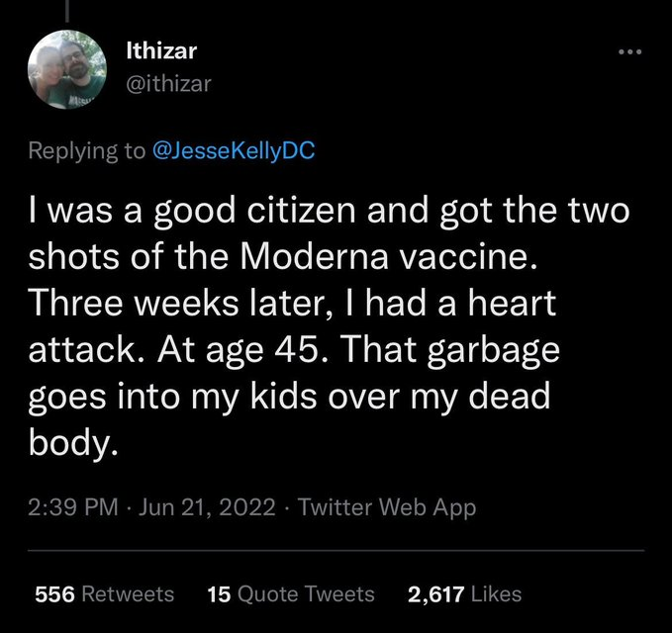The image size is (672, 633).
Task: View the 556 Retweets list
Action: (x=104, y=593)
